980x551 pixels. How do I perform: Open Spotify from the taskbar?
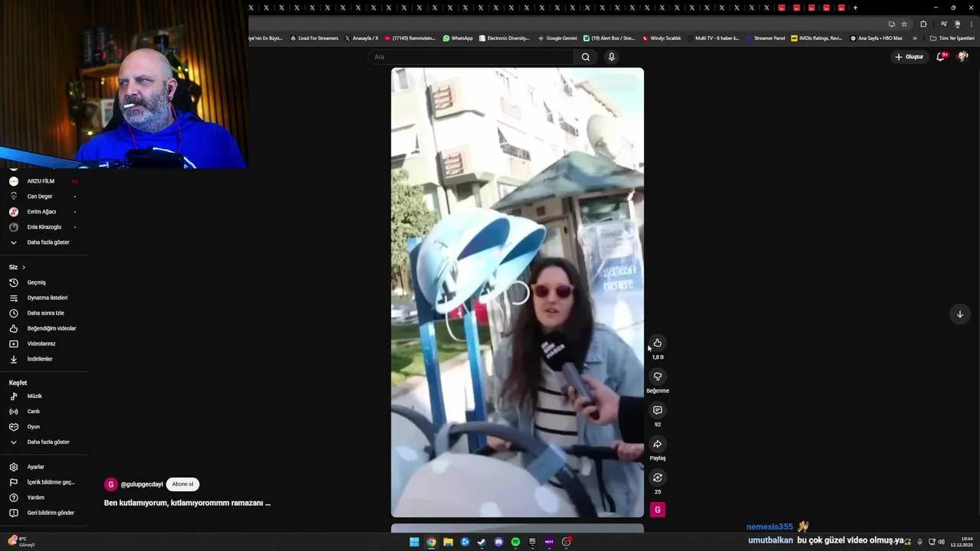515,542
